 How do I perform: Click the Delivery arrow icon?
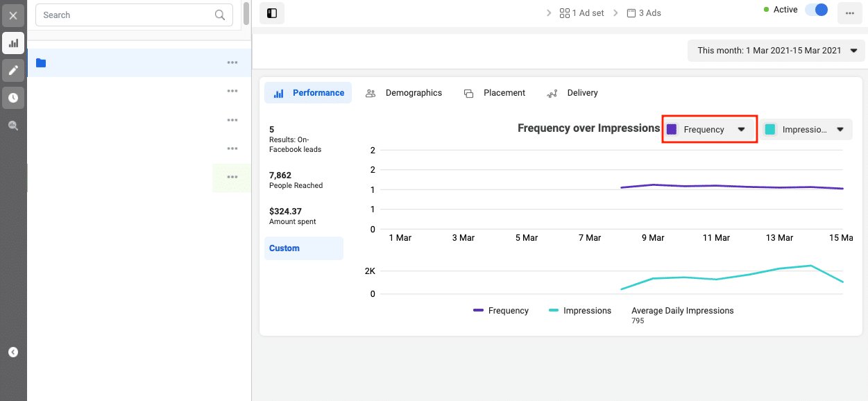coord(552,92)
